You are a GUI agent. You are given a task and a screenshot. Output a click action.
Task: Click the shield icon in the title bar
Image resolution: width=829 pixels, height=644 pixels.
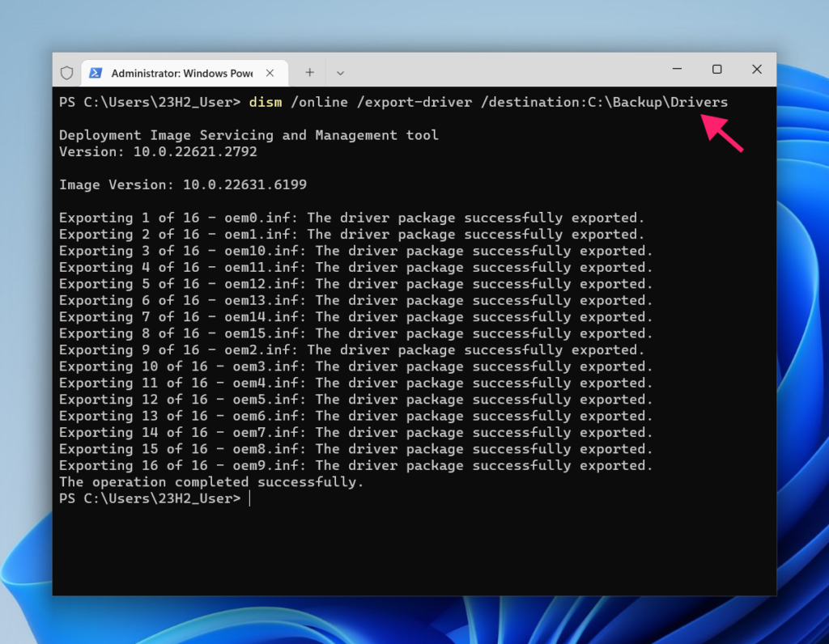click(66, 73)
